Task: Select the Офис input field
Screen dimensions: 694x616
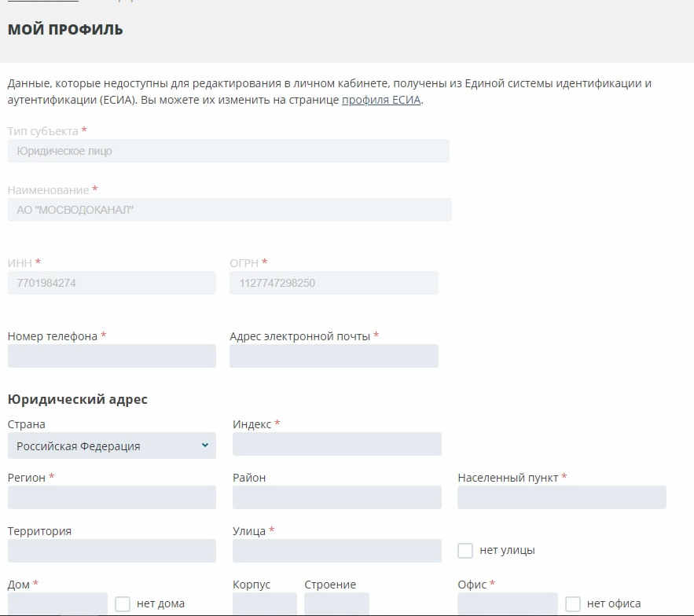Action: pyautogui.click(x=507, y=603)
